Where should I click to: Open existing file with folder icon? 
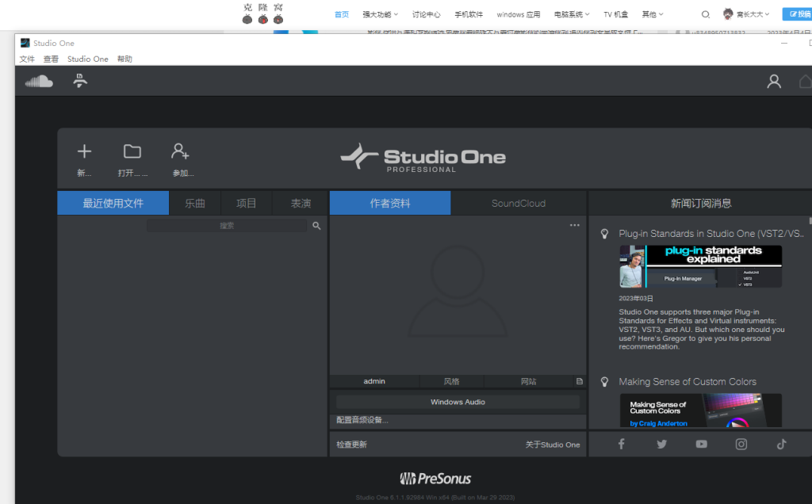tap(132, 151)
